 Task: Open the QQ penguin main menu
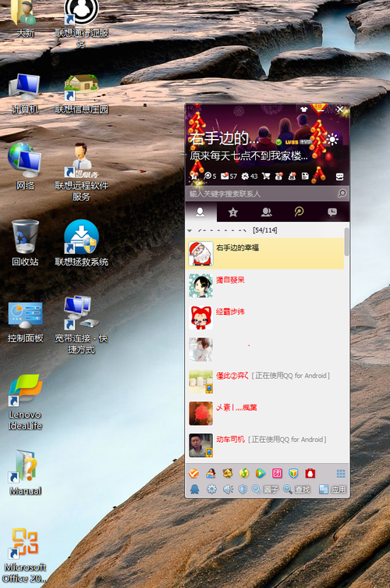point(194,490)
